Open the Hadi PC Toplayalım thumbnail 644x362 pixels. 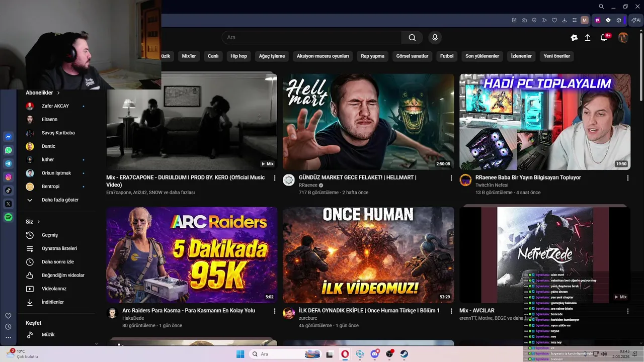point(545,122)
